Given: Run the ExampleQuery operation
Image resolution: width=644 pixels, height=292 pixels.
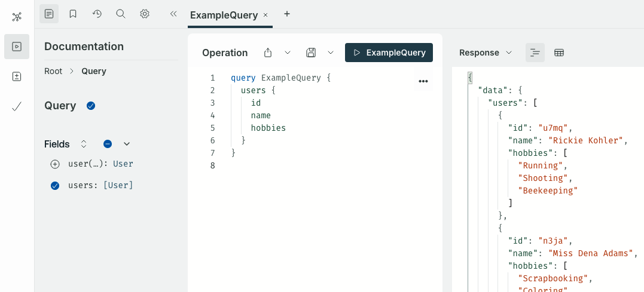Looking at the screenshot, I should (x=389, y=53).
